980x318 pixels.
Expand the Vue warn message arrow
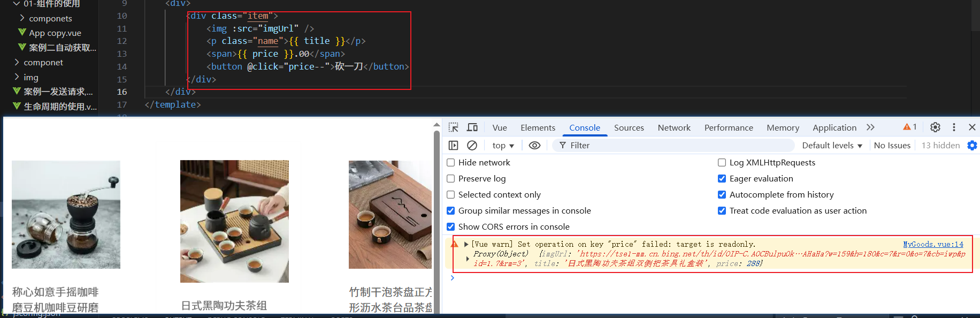tap(466, 244)
